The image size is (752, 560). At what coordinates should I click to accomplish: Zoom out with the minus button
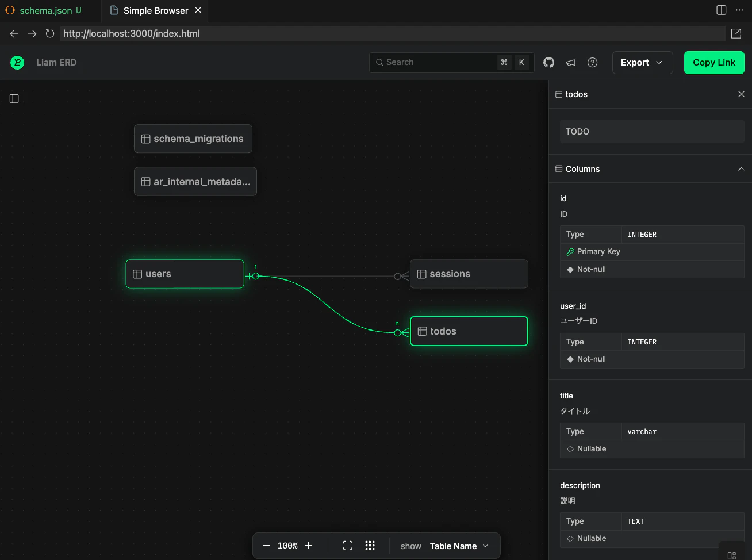[266, 546]
